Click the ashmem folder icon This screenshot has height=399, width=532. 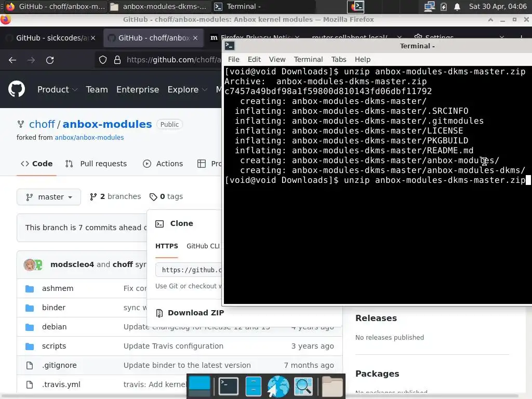click(30, 289)
